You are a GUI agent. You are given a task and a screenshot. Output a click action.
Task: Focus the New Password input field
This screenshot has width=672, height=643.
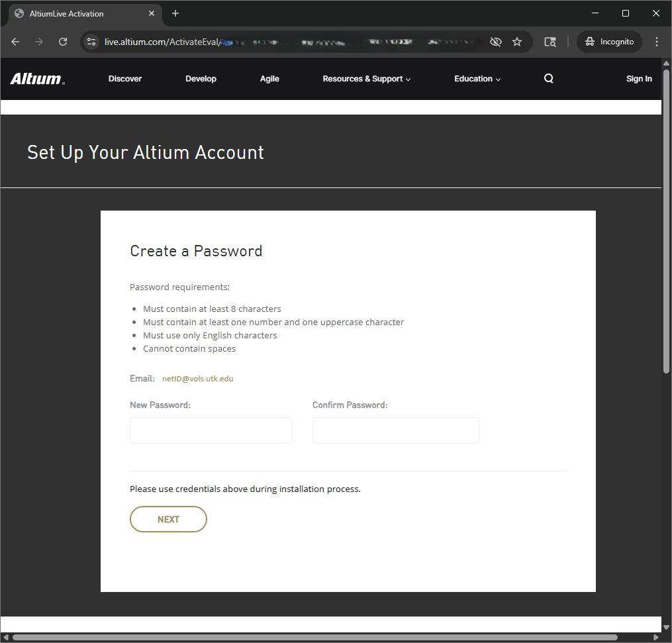pos(211,430)
